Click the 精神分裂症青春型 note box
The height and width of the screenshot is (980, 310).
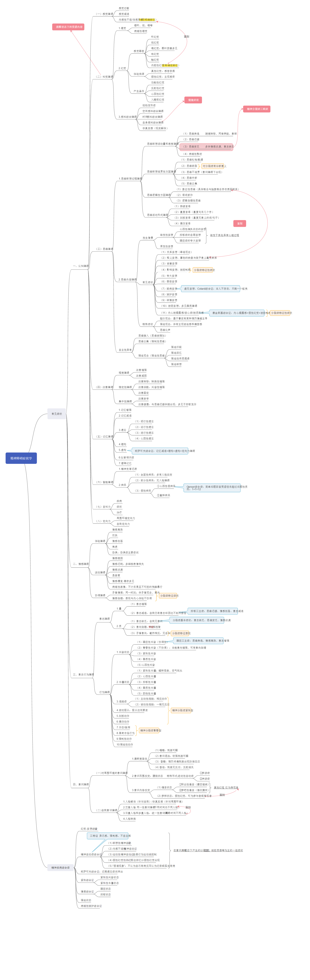(149, 730)
